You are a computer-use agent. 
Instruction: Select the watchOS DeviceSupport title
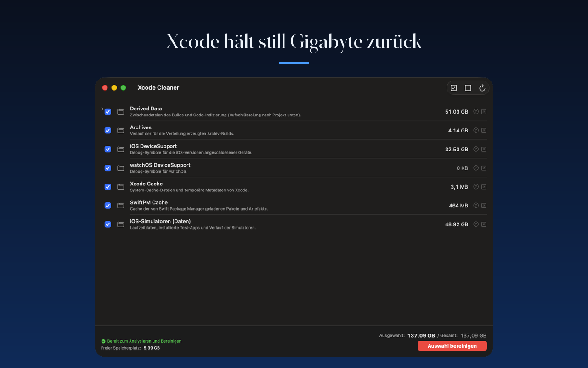(160, 165)
